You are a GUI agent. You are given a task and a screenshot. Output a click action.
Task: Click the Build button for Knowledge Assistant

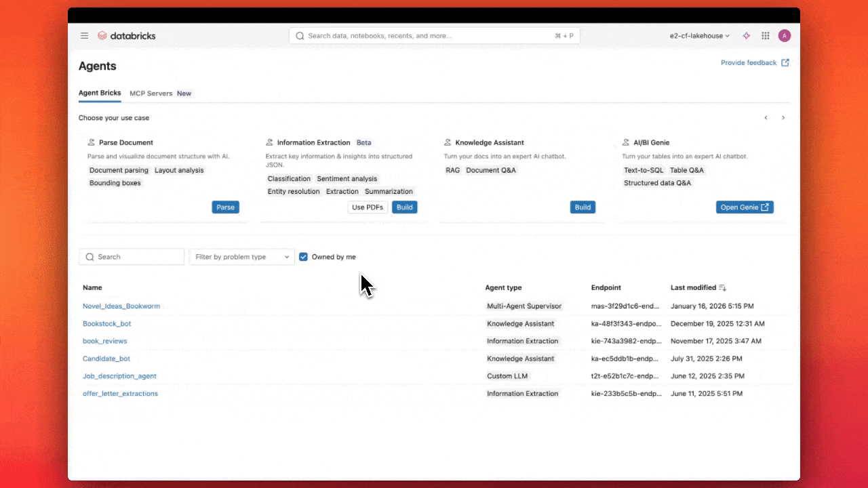583,207
